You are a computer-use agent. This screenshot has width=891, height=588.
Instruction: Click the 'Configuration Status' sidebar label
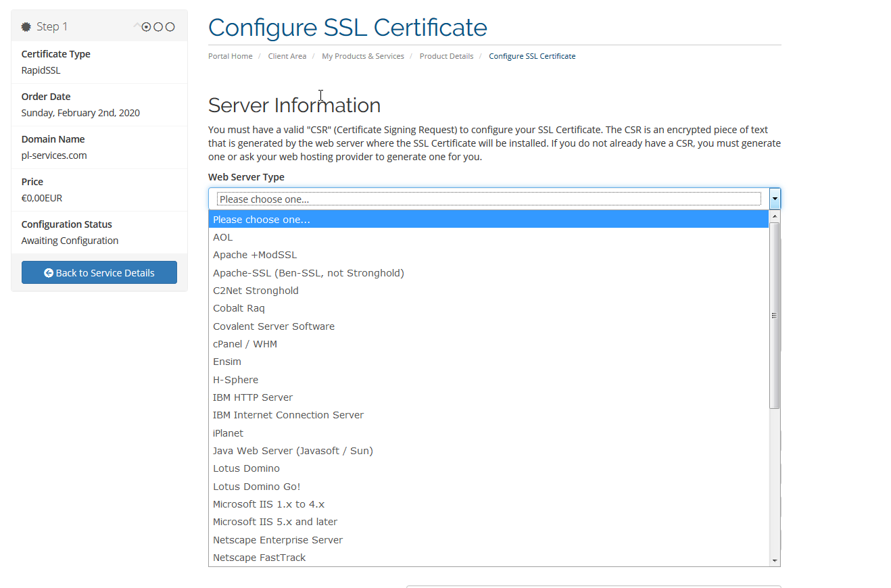coord(67,224)
